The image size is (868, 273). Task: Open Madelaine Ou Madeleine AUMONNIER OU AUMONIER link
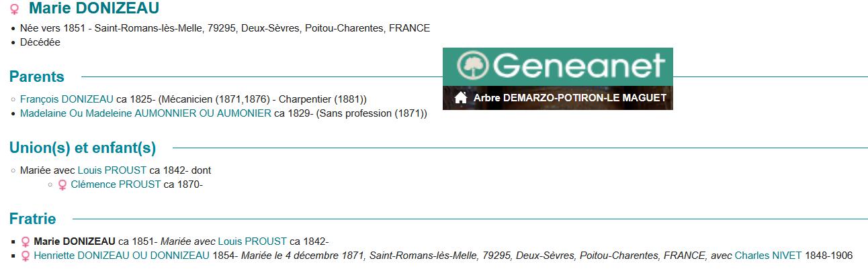tap(146, 113)
